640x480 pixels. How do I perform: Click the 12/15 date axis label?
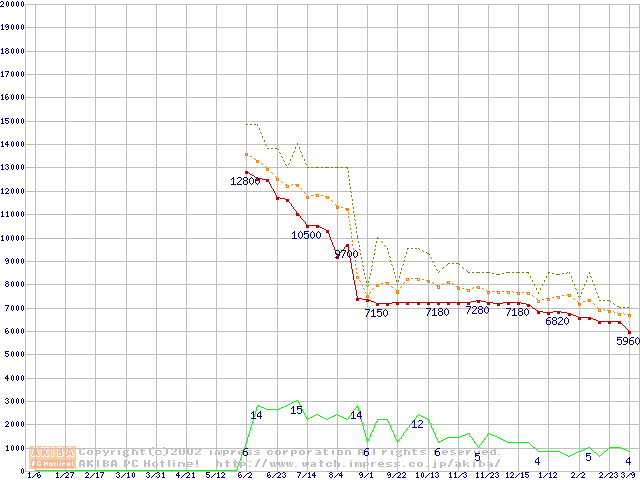tap(517, 475)
